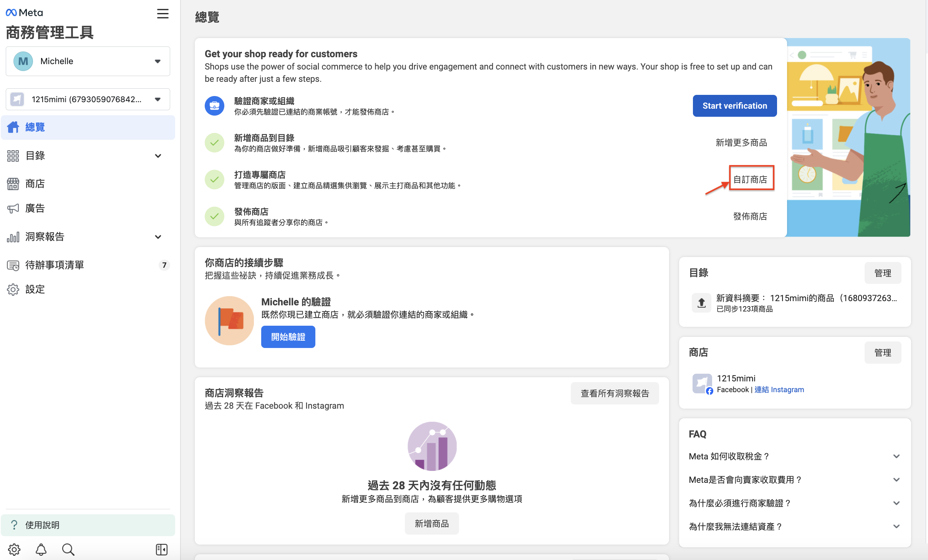Click the checkmark beside 發佈商店
This screenshot has height=560, width=928.
click(214, 217)
